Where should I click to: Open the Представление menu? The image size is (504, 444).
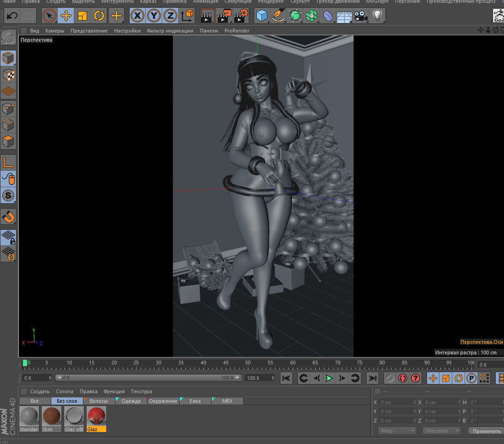point(89,31)
